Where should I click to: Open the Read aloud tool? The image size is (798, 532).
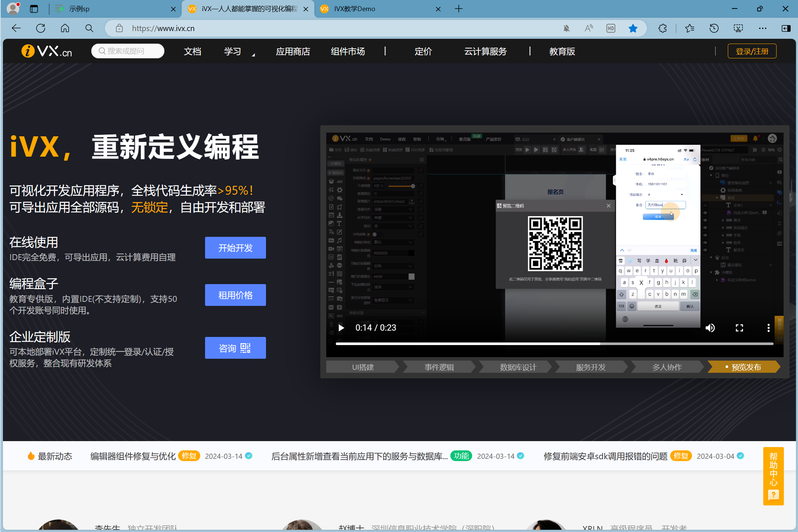click(589, 28)
